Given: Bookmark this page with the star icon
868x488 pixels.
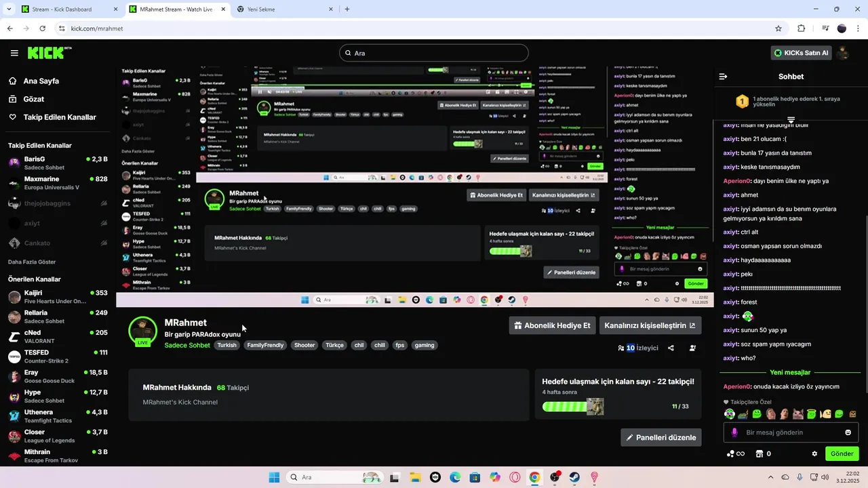Looking at the screenshot, I should click(x=778, y=28).
